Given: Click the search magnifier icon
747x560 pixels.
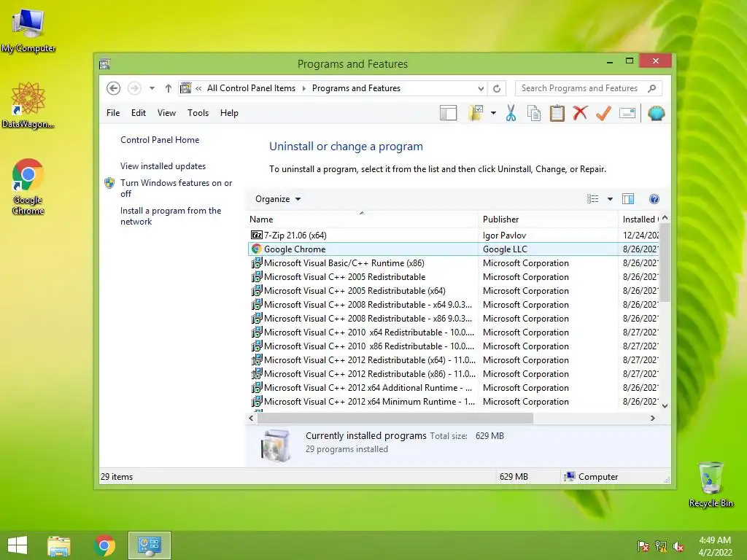Looking at the screenshot, I should pos(651,88).
